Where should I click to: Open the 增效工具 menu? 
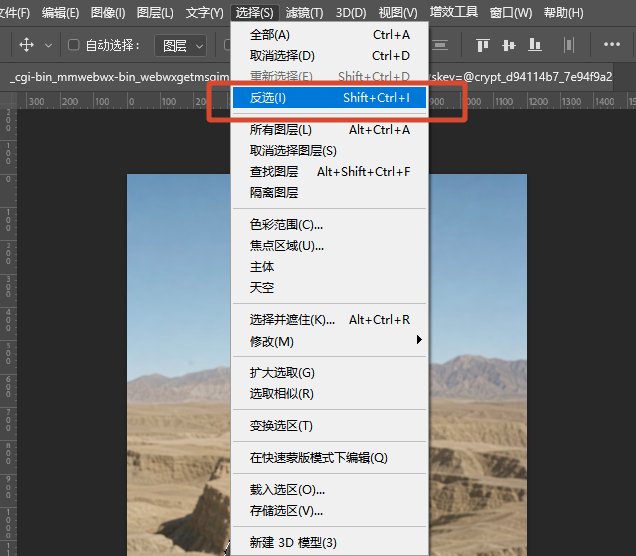click(x=454, y=12)
